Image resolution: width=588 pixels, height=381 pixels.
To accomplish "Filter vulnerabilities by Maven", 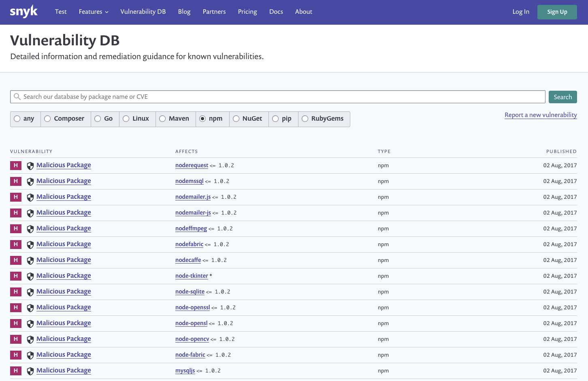I will [x=175, y=119].
